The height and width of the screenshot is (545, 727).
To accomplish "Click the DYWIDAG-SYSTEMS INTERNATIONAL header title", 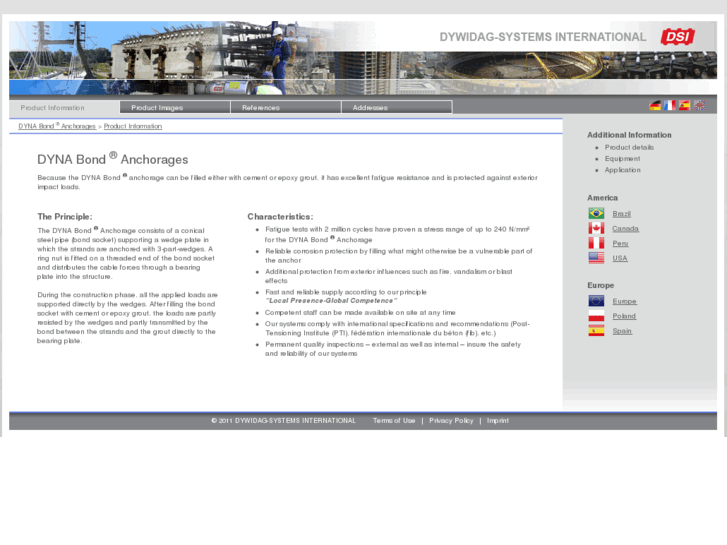I will pos(542,37).
